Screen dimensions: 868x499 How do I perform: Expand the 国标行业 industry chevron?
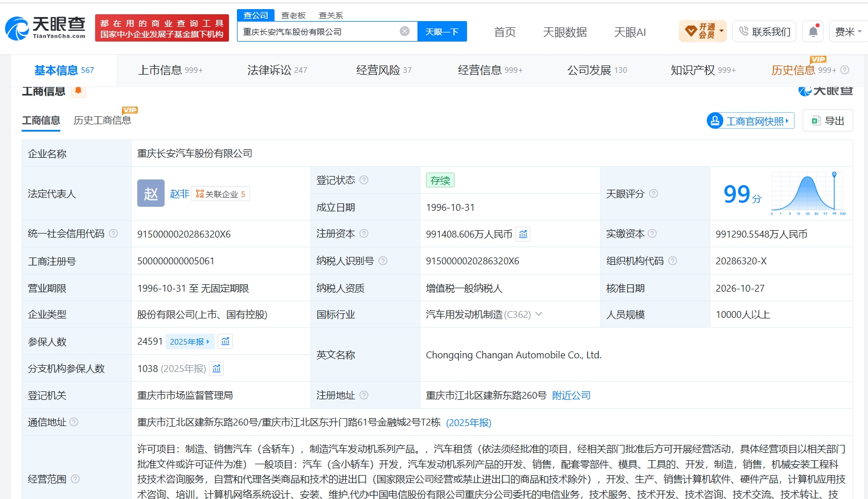[539, 314]
